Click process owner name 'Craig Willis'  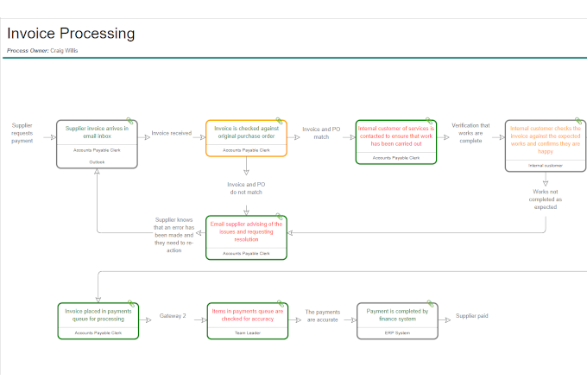(64, 51)
